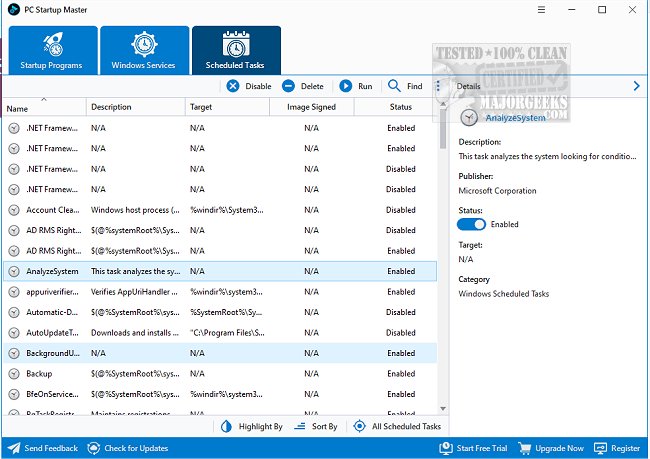Click the Delete toolbar button
The height and width of the screenshot is (459, 650).
pyautogui.click(x=303, y=86)
